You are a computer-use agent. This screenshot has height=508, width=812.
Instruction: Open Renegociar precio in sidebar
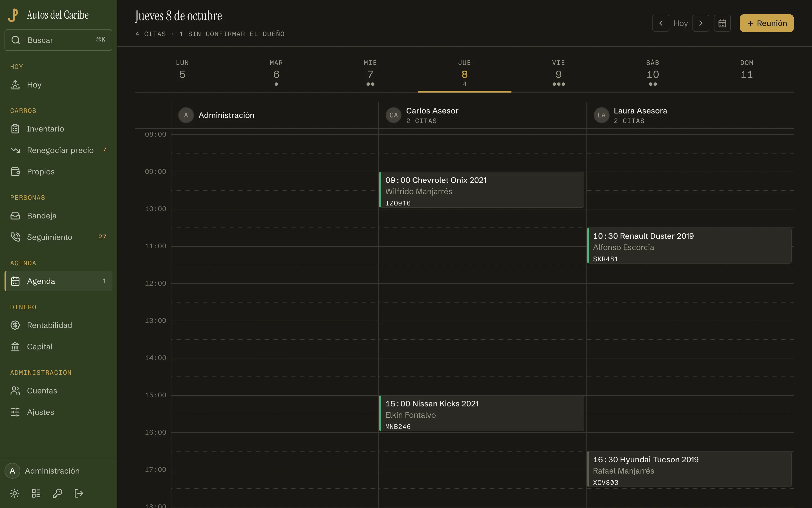[x=58, y=150]
